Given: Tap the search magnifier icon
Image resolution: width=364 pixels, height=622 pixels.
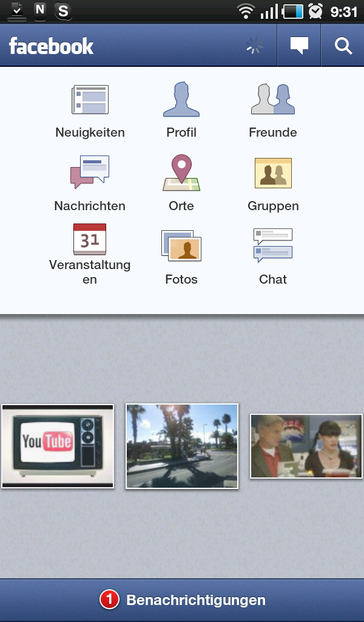Looking at the screenshot, I should click(343, 46).
